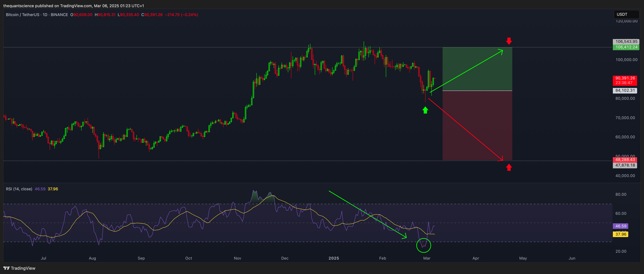Select the 47,878.18 price label on scale
This screenshot has height=274, width=644.
click(x=625, y=165)
